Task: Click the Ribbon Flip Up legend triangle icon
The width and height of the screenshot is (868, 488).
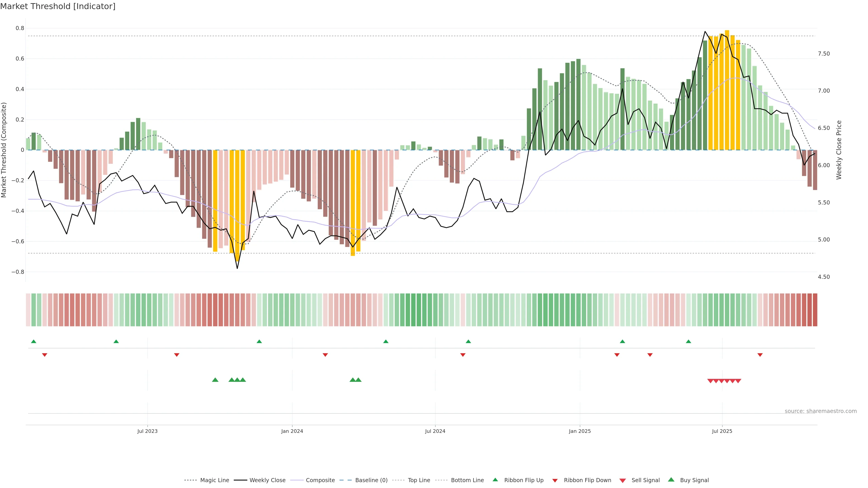Action: click(x=495, y=480)
